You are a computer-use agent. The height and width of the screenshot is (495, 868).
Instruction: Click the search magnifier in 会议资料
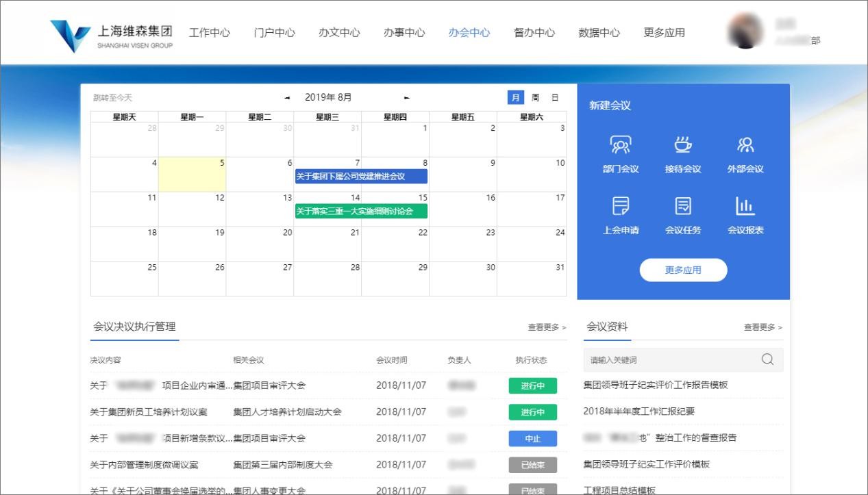pos(767,359)
